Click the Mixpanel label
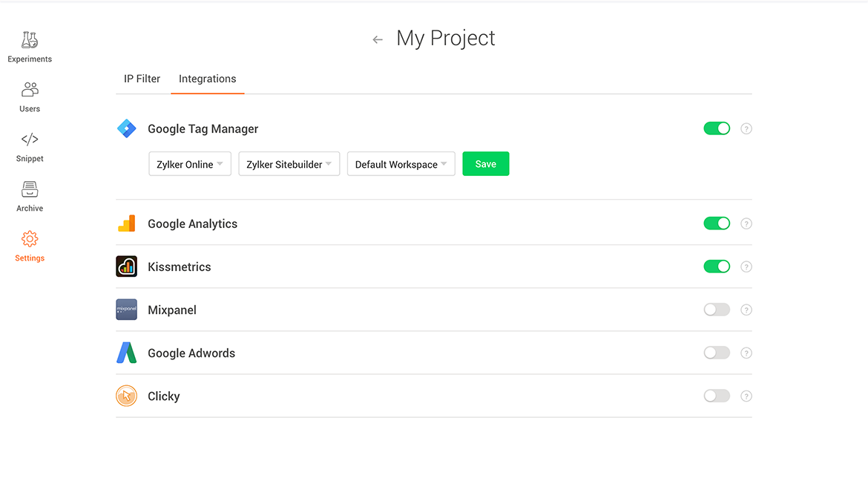Viewport: 868px width, 487px height. pos(172,310)
